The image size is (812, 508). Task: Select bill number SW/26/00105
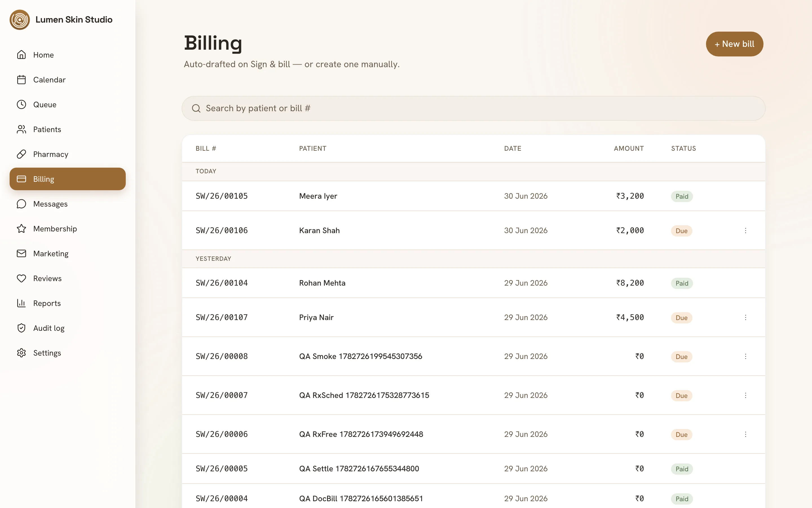pyautogui.click(x=222, y=196)
